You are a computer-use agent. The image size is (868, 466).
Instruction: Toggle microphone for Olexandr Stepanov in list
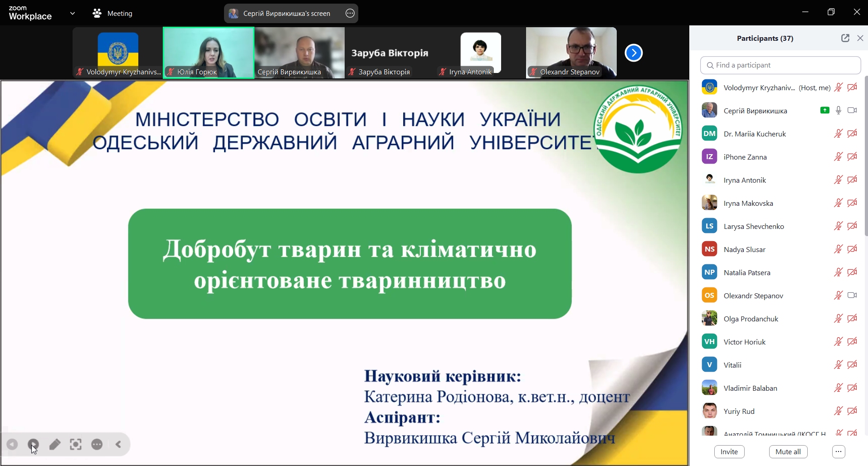(x=838, y=296)
